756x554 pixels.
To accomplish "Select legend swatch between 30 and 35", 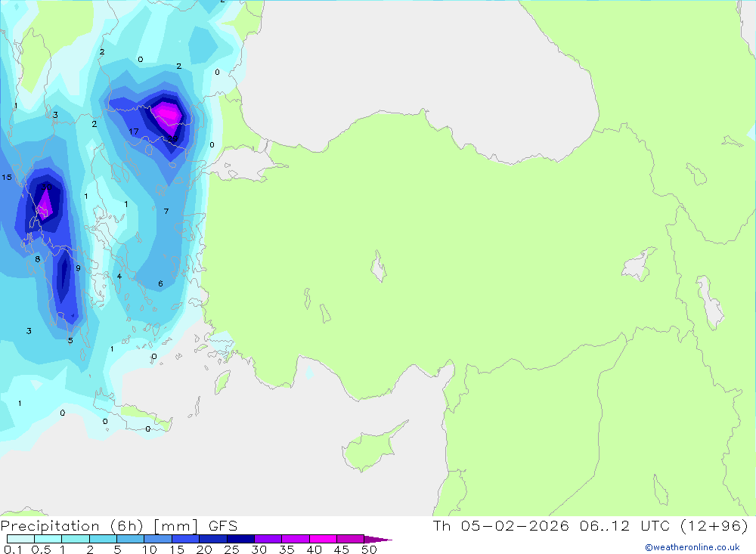I will tap(268, 539).
